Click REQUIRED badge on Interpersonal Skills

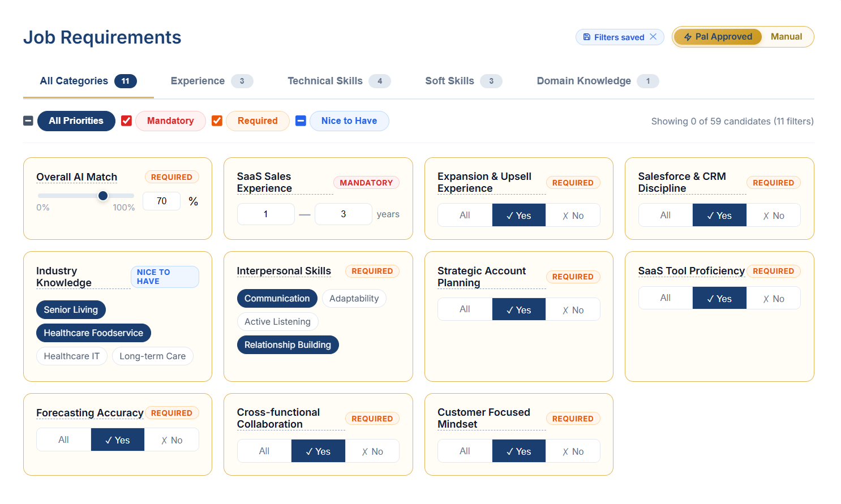click(372, 271)
